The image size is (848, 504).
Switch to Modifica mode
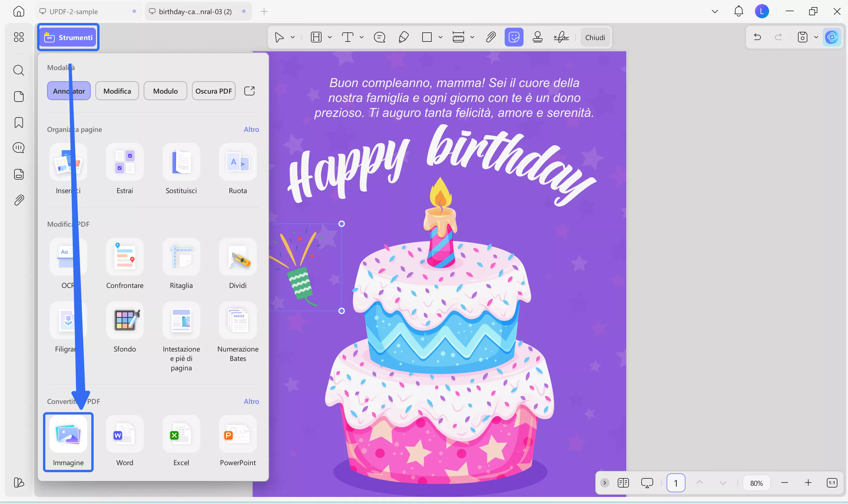tap(117, 91)
